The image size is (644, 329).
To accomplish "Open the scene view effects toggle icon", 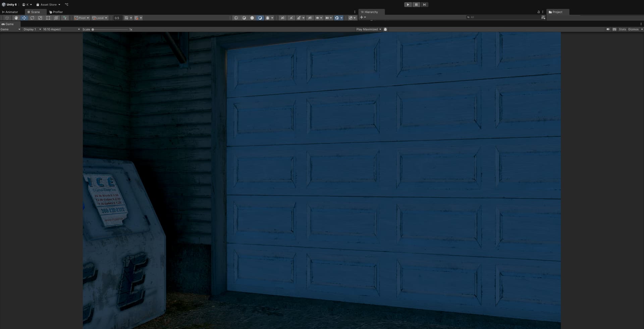I will tap(268, 18).
